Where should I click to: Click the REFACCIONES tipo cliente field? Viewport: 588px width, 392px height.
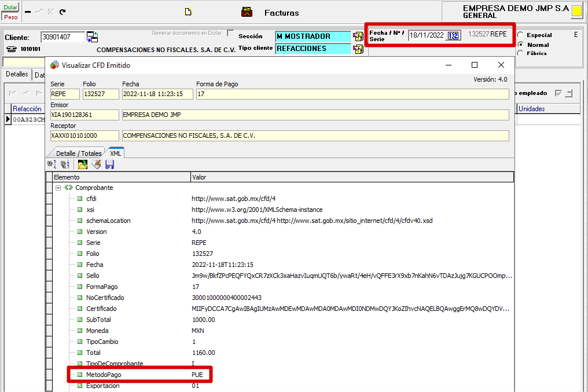click(313, 49)
